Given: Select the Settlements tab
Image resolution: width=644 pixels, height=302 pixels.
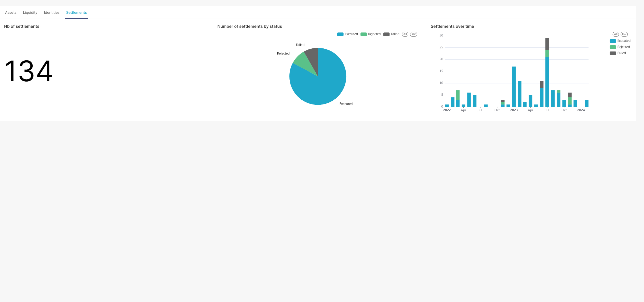Looking at the screenshot, I should coord(76,12).
